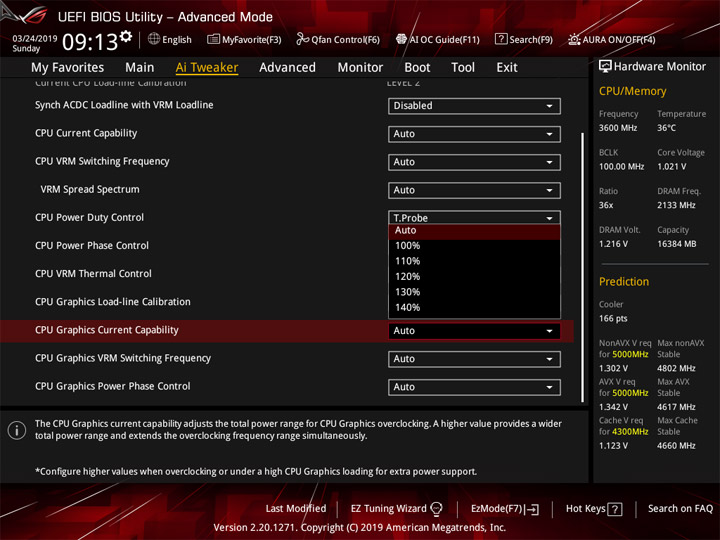Click the 09:13 clock display

pos(90,42)
